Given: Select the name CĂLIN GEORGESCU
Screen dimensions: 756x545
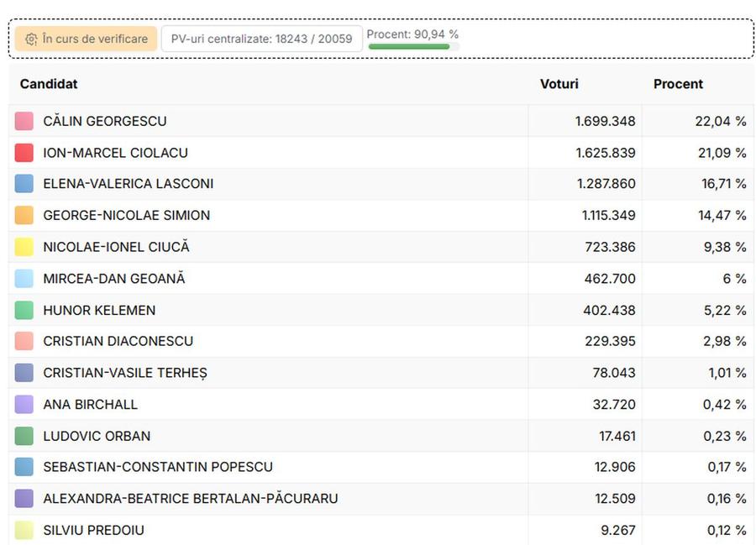Looking at the screenshot, I should tap(105, 121).
